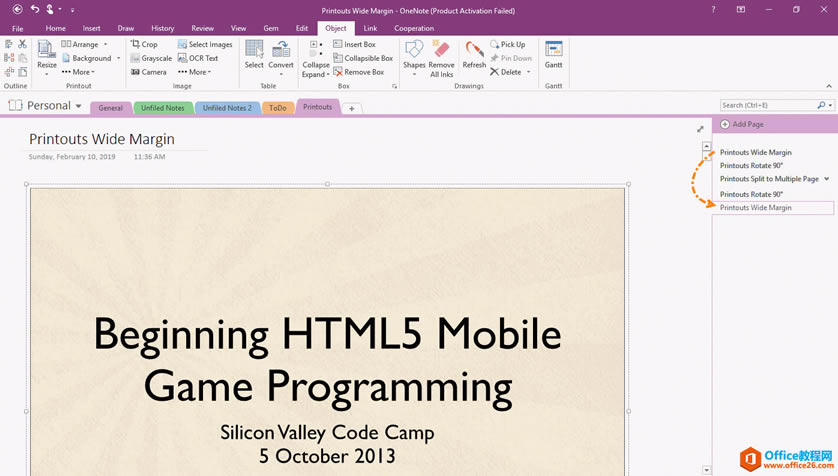Viewport: 838px width, 476px height.
Task: Open the Background dropdown arrow
Action: click(x=118, y=58)
